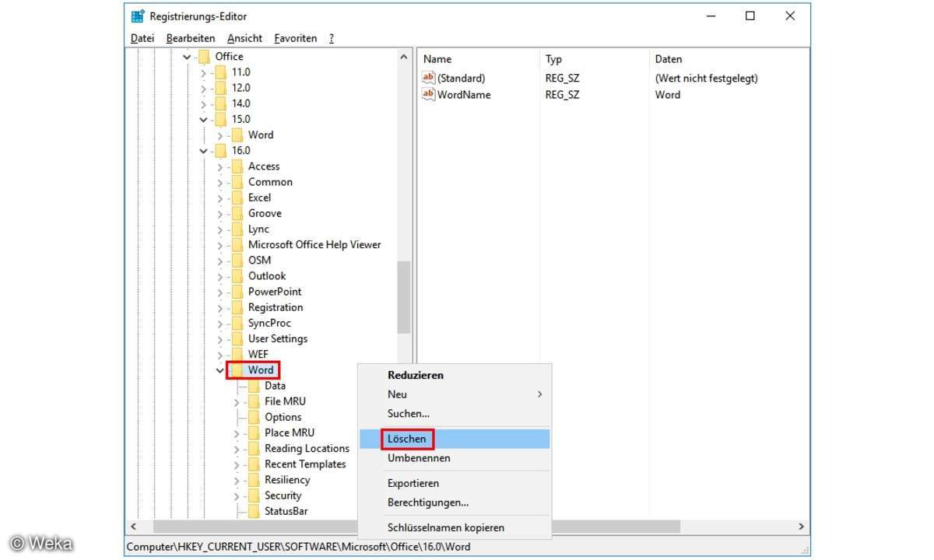Click the Data folder icon
The width and height of the screenshot is (934, 560).
[x=253, y=386]
